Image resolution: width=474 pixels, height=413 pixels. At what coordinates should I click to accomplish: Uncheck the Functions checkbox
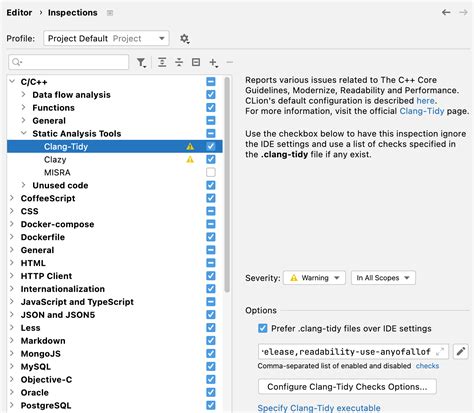211,107
